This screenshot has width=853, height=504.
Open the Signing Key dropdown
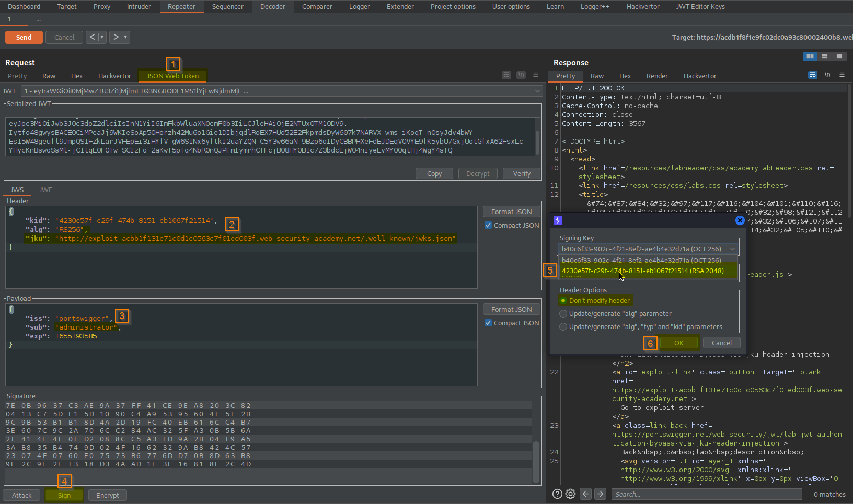tap(648, 249)
